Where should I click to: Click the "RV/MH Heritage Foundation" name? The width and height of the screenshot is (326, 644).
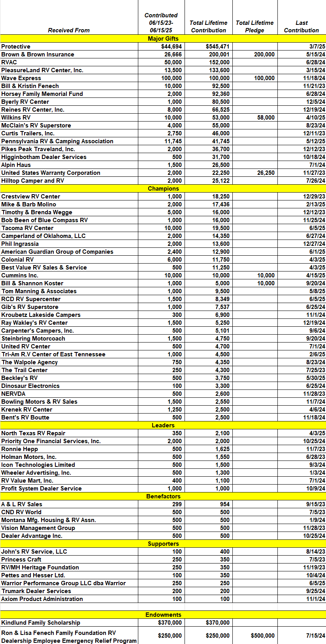(40, 567)
